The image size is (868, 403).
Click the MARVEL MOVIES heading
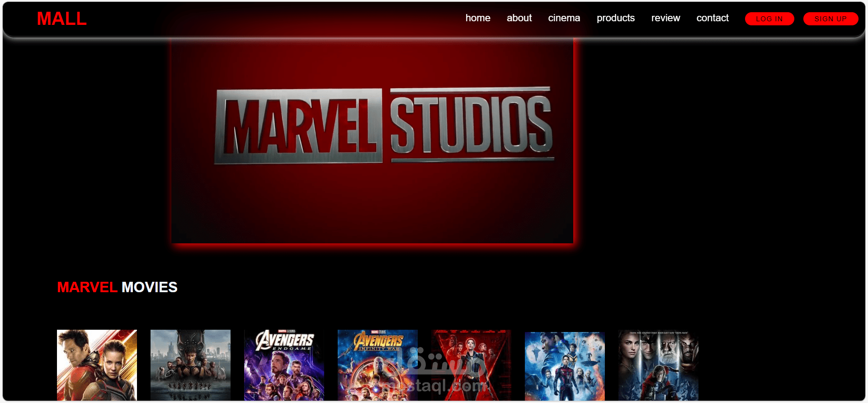coord(117,287)
